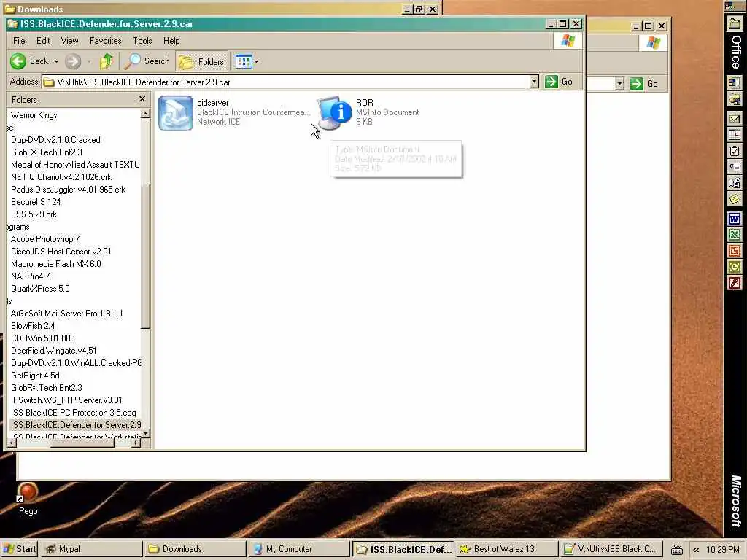Select DeerField.Wingate.v4.51 folder
This screenshot has width=747, height=560.
pyautogui.click(x=53, y=350)
